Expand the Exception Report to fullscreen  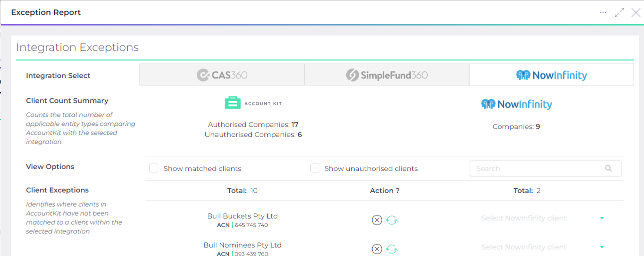pos(620,12)
